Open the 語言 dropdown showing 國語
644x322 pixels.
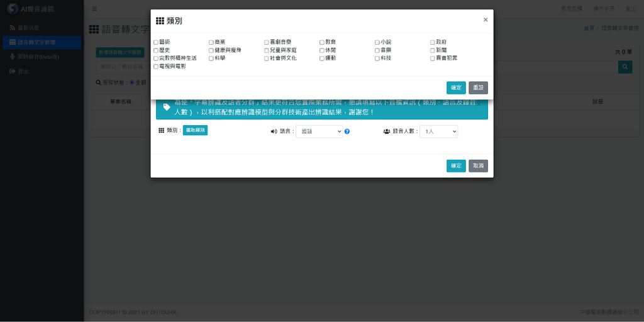319,131
